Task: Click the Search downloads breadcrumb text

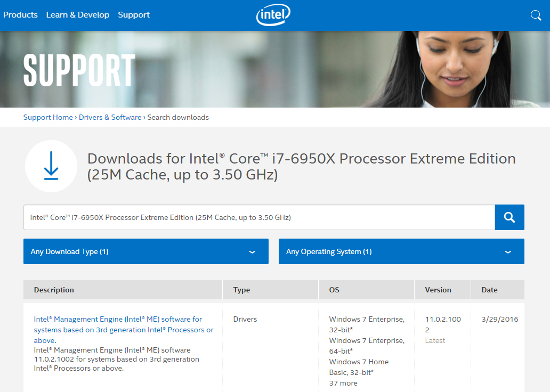Action: tap(178, 118)
